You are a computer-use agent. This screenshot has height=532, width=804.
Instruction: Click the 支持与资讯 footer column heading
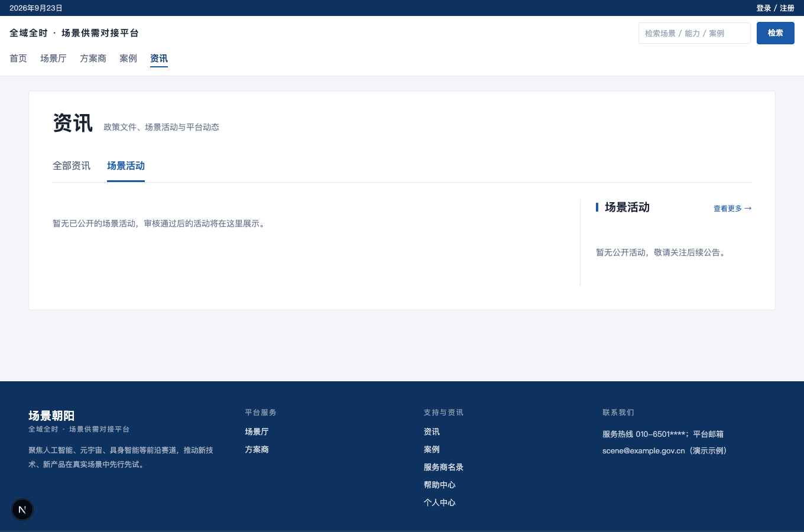[443, 413]
